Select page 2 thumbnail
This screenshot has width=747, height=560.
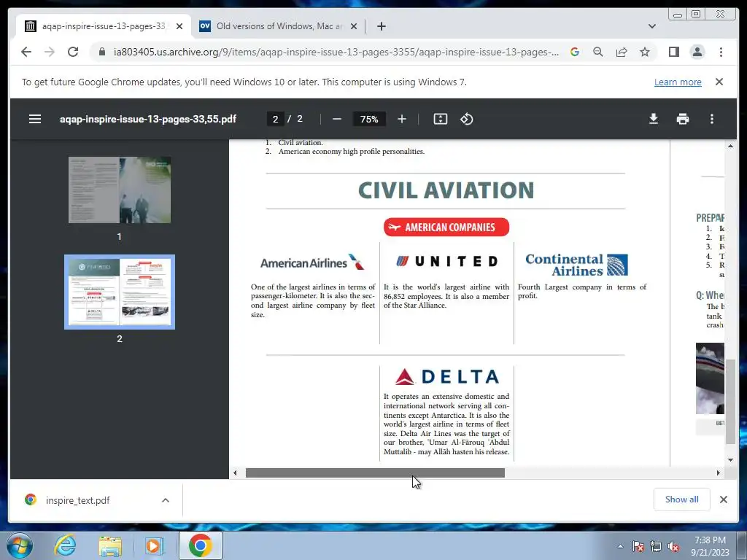pos(120,292)
